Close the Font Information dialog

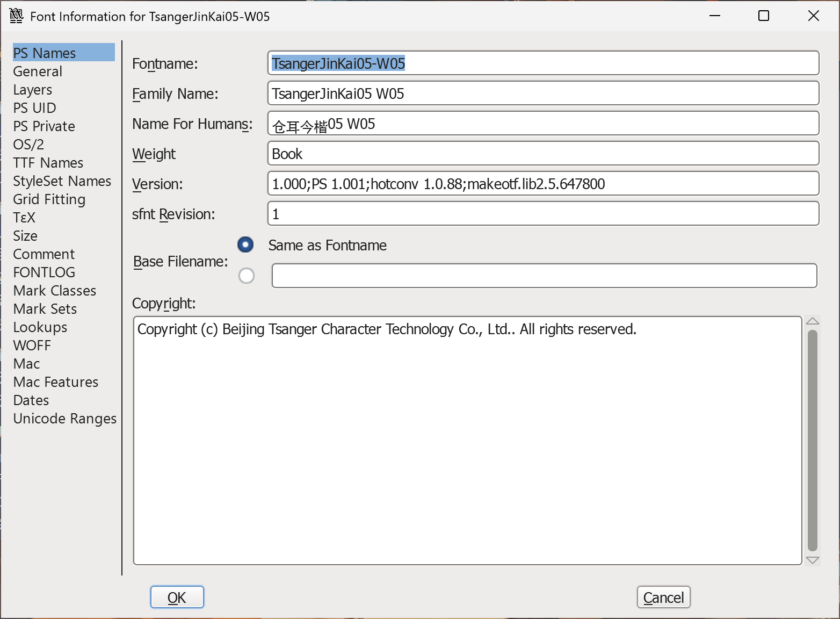(814, 16)
